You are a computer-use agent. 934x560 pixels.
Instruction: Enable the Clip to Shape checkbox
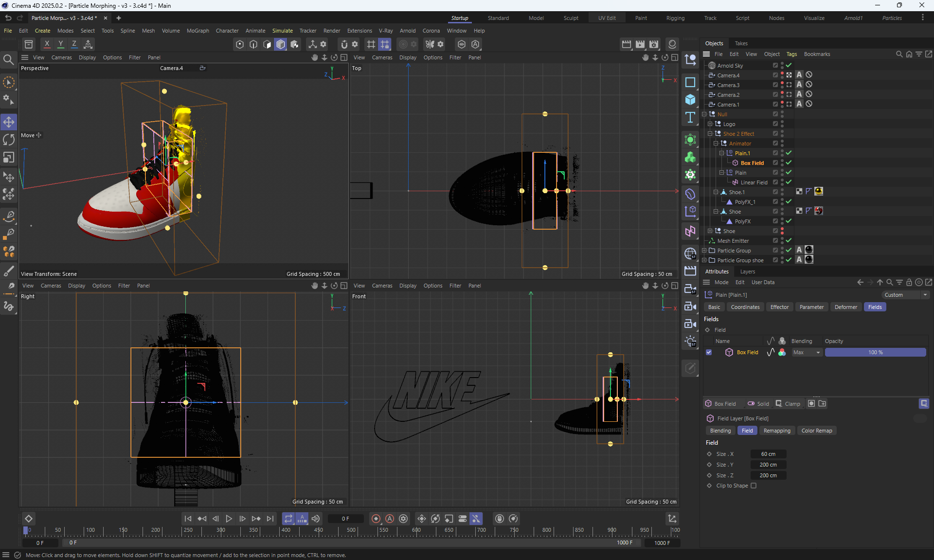[754, 486]
